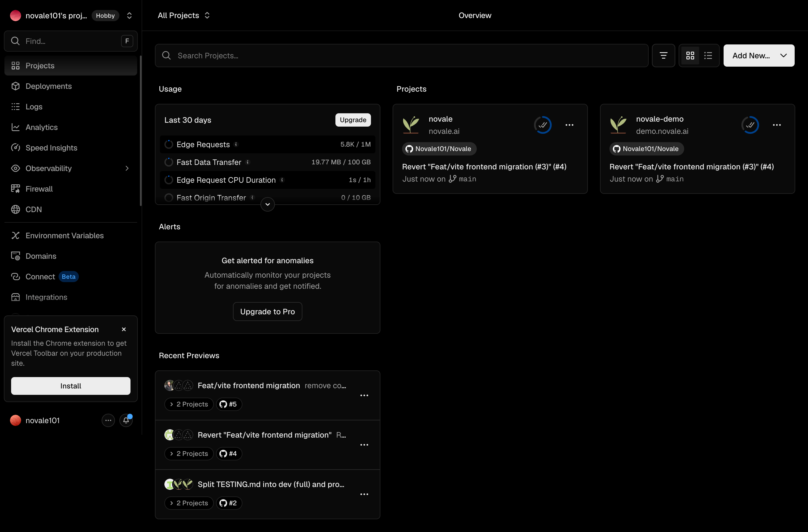Click the sidebar scrollbar
The image size is (808, 532).
pos(140,131)
